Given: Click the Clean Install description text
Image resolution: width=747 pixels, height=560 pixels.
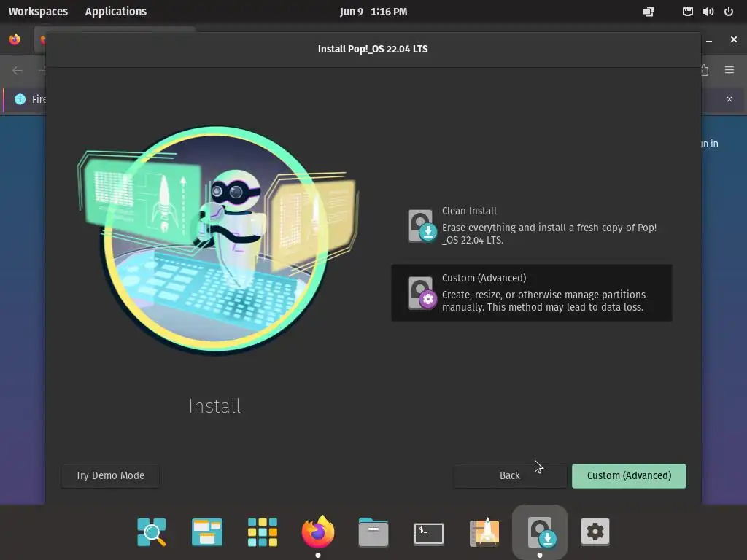Looking at the screenshot, I should (549, 234).
